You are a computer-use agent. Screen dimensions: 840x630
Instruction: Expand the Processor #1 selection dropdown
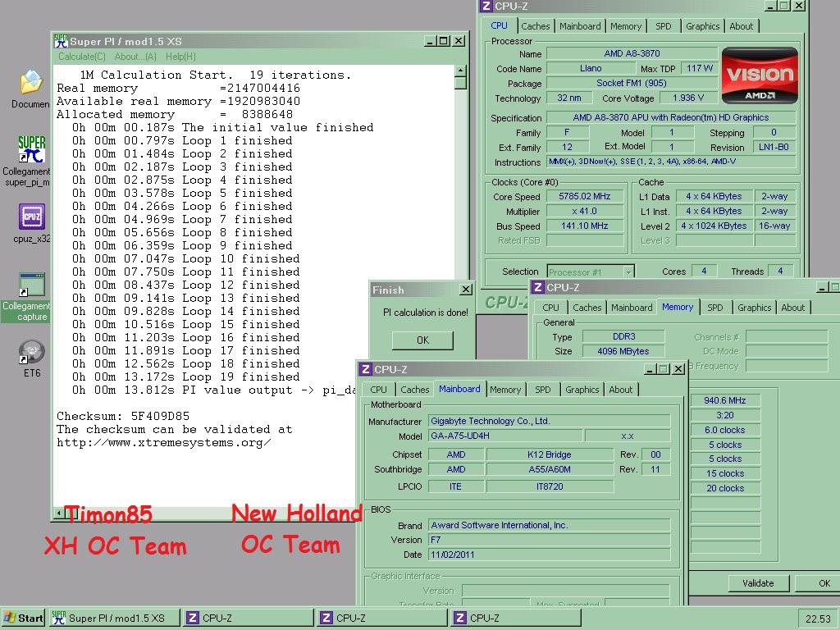pyautogui.click(x=628, y=272)
